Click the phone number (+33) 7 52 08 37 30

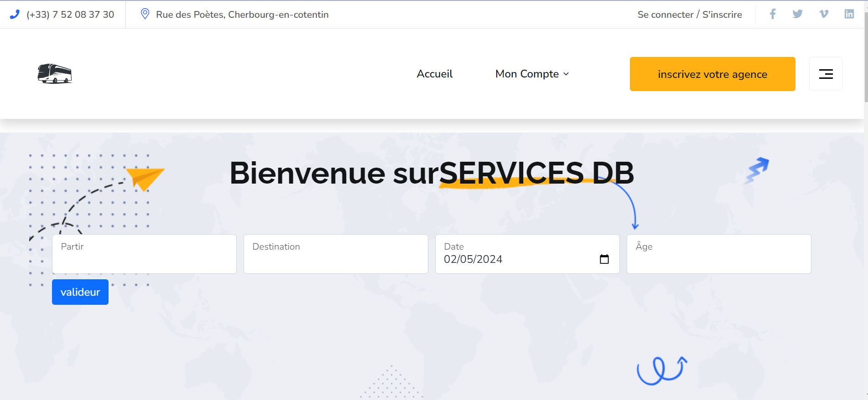click(x=70, y=15)
